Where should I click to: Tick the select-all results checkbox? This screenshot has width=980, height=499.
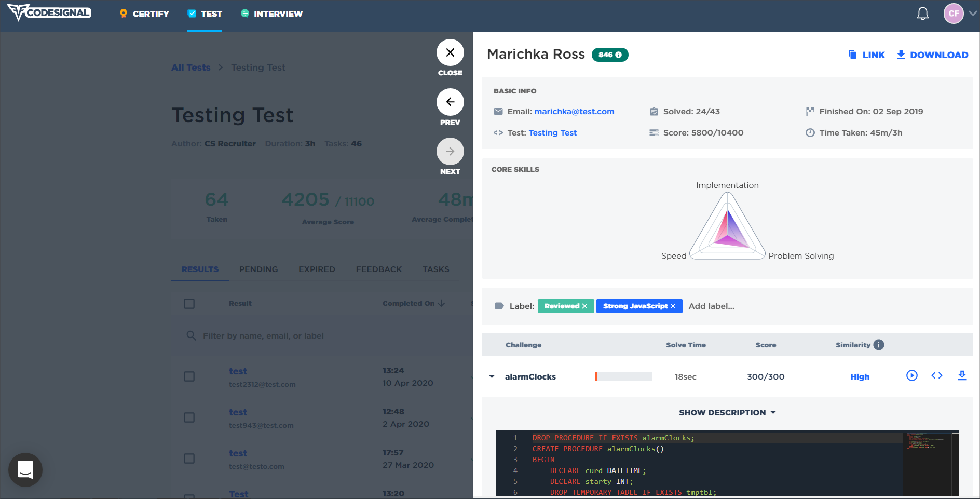click(189, 304)
